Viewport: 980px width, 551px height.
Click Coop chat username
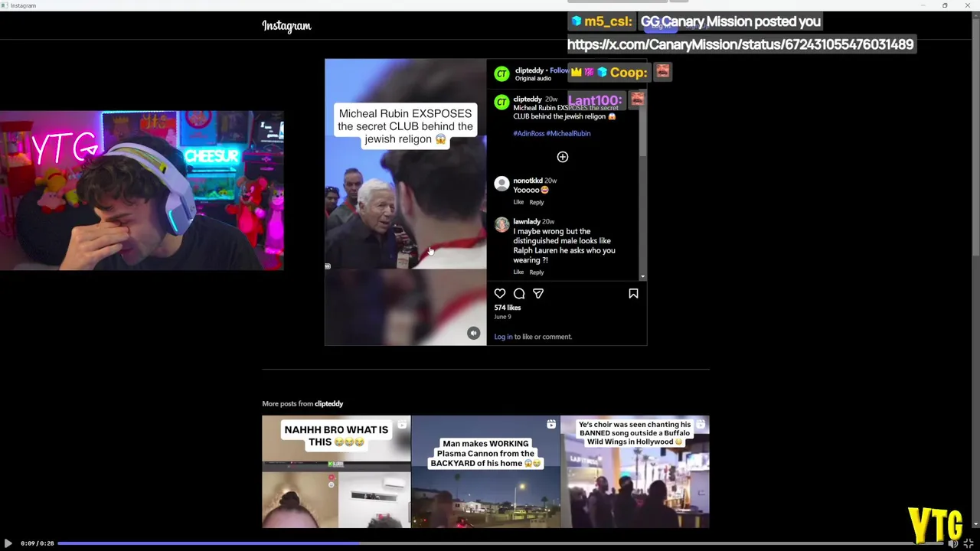[x=629, y=73]
